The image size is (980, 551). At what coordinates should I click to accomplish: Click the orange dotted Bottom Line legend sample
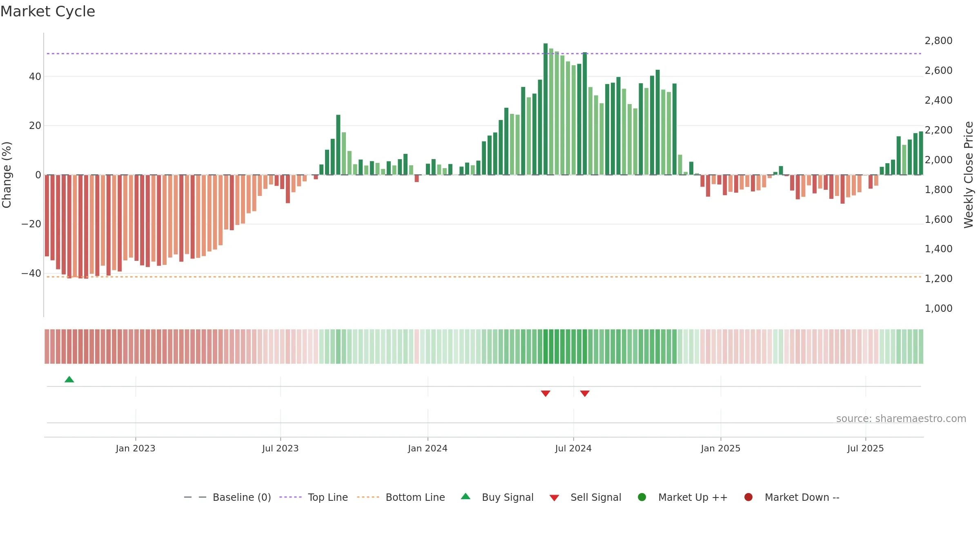368,497
